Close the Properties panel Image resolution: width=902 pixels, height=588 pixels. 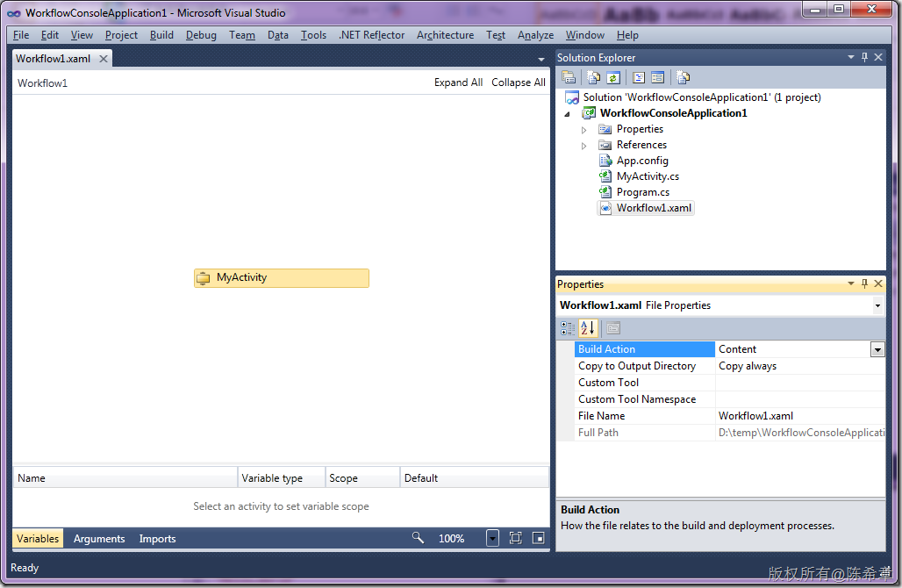878,283
